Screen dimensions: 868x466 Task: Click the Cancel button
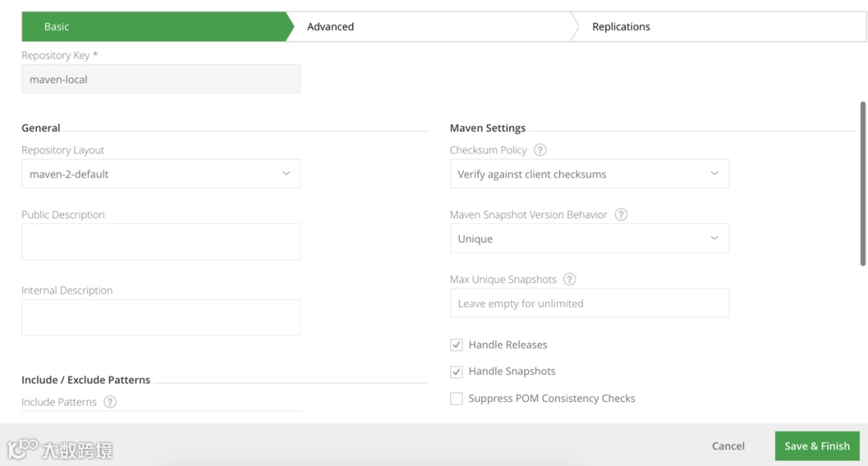[x=728, y=446]
